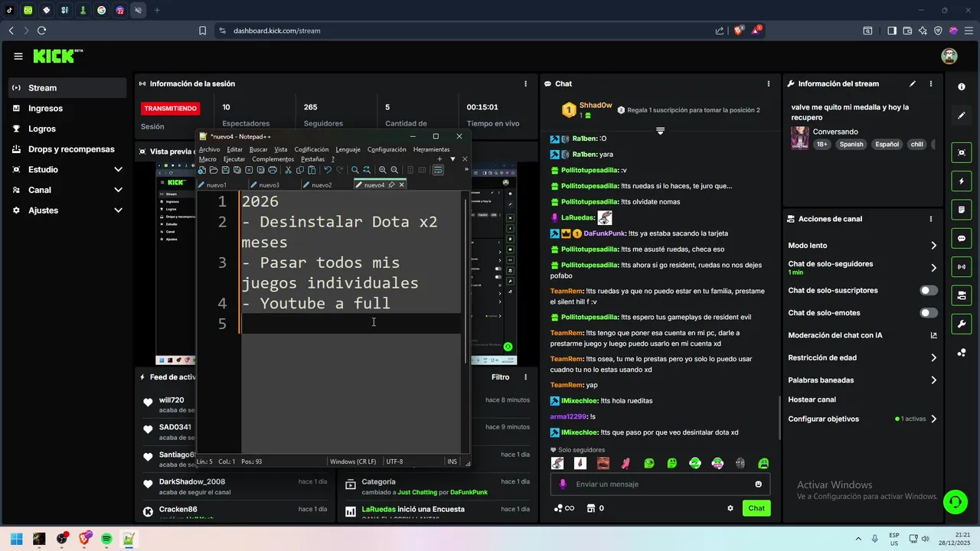980x551 pixels.
Task: Collapse the chat leaderboard arrow
Action: point(660,131)
